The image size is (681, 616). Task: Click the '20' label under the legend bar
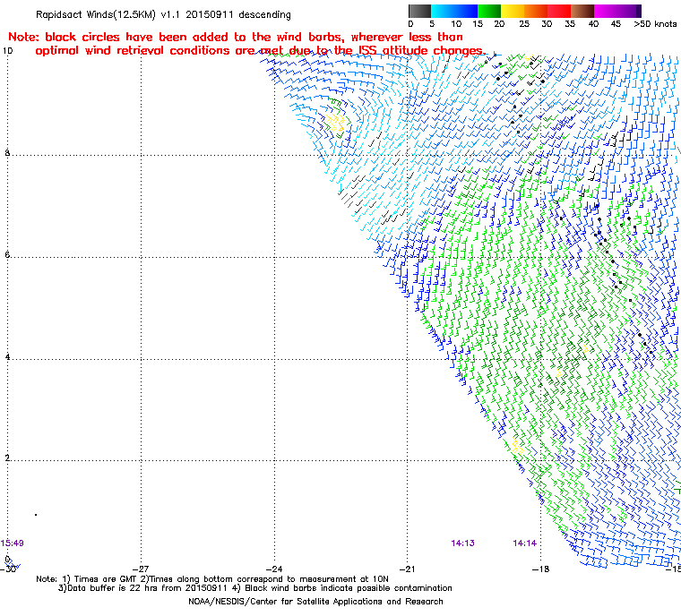click(x=499, y=24)
